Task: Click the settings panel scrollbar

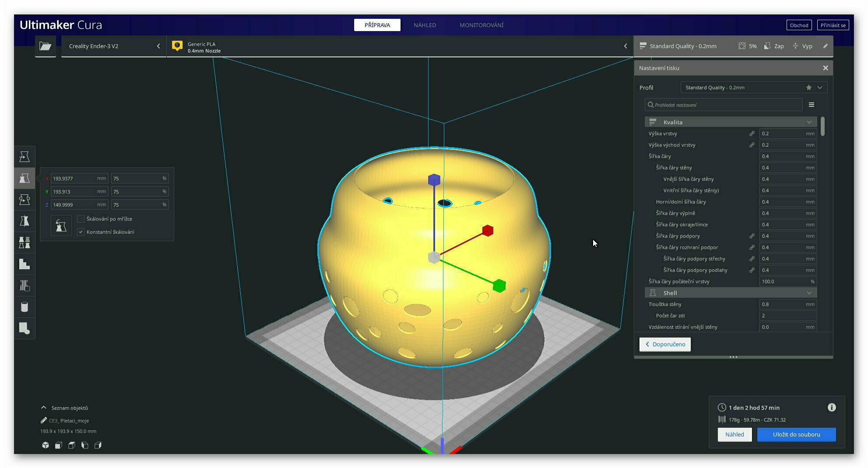Action: [823, 127]
